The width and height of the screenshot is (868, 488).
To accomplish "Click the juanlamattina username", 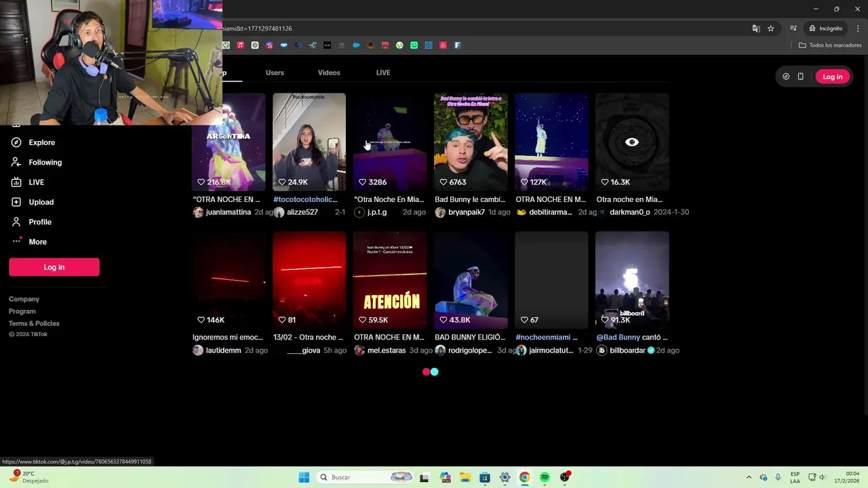I will 229,212.
